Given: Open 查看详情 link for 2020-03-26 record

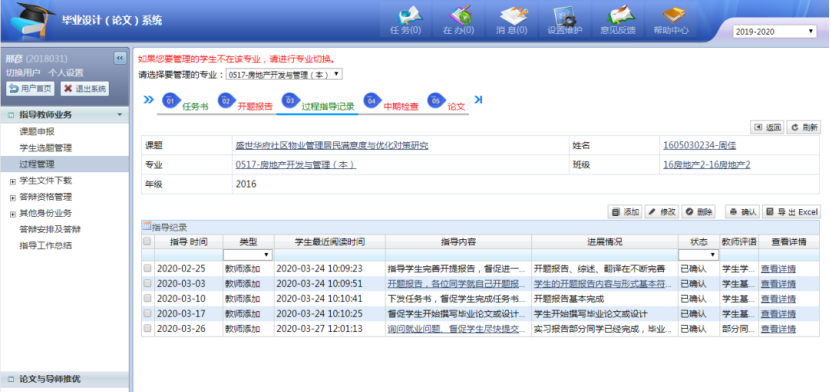Looking at the screenshot, I should coord(778,329).
